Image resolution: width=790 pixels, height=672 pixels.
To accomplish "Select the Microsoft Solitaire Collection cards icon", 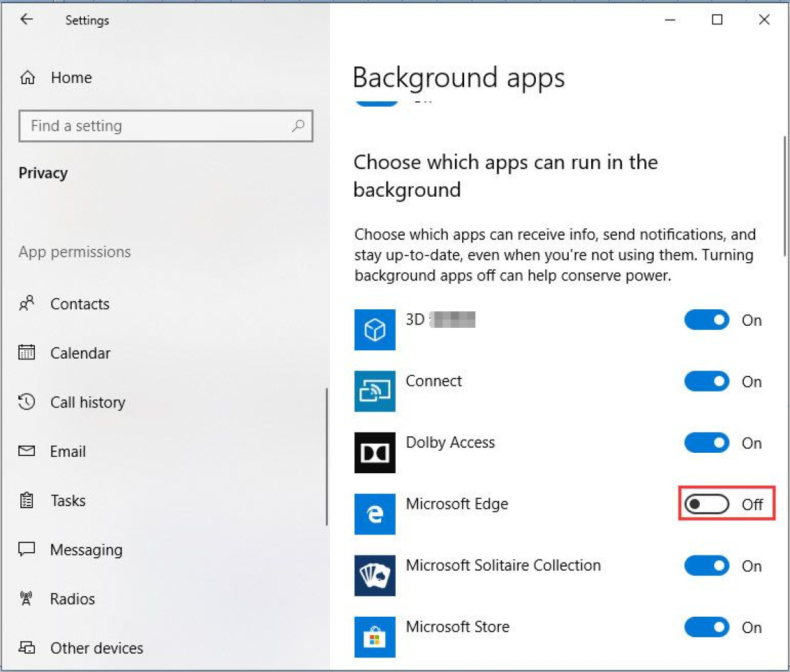I will click(x=375, y=575).
